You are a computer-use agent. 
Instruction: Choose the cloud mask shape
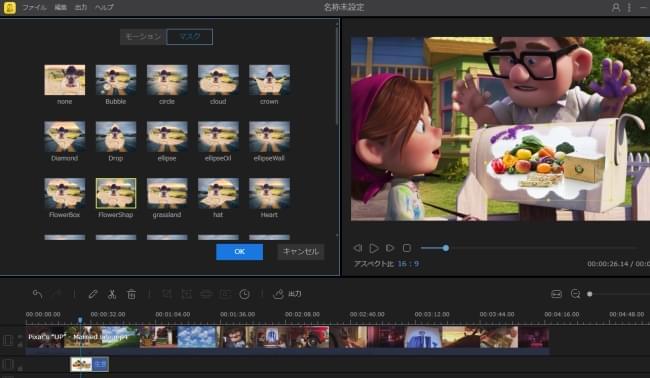point(218,80)
